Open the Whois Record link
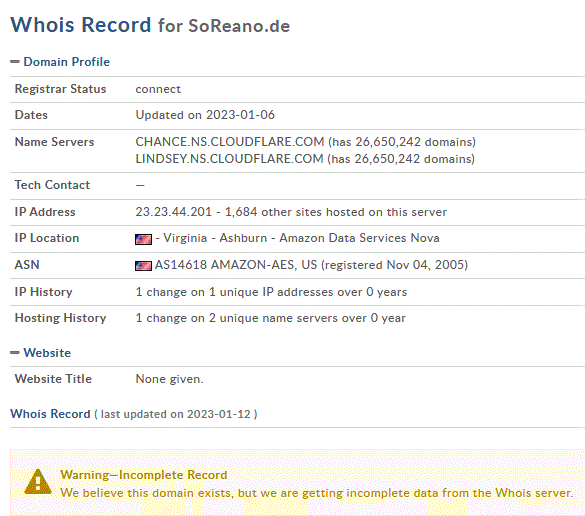Viewport: 585px width, 516px height. coord(50,414)
